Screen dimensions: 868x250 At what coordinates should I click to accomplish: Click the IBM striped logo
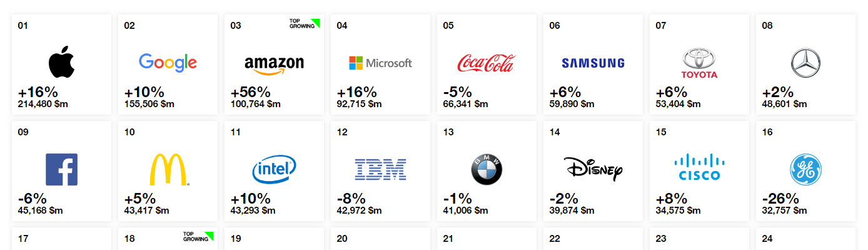380,169
